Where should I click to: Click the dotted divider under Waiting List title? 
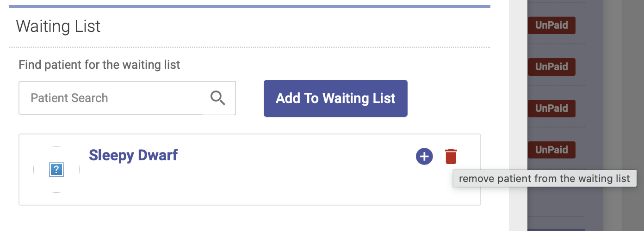point(250,47)
